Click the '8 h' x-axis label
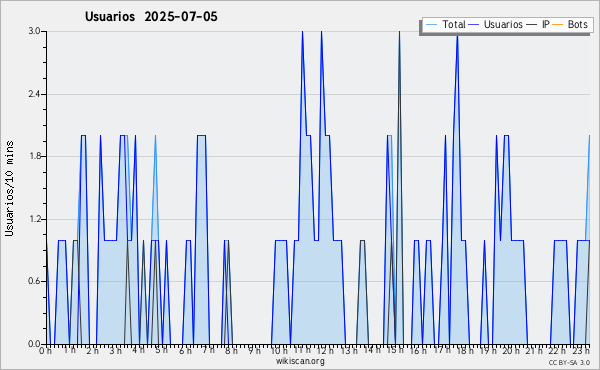The width and height of the screenshot is (600, 370). point(232,350)
